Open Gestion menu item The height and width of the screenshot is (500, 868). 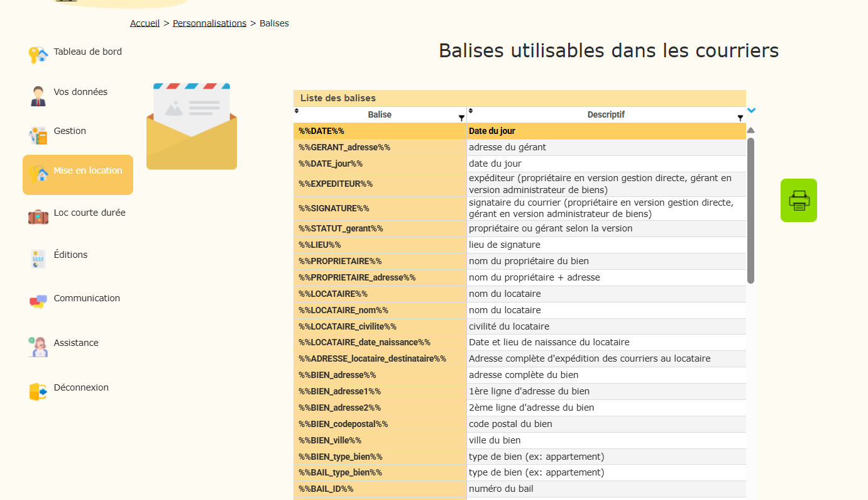click(x=70, y=131)
